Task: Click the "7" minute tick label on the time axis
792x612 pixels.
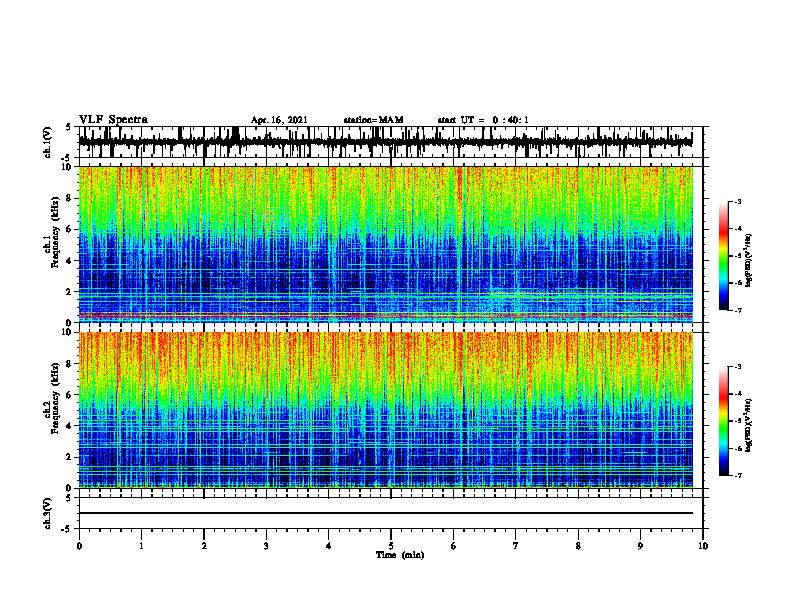Action: point(516,546)
